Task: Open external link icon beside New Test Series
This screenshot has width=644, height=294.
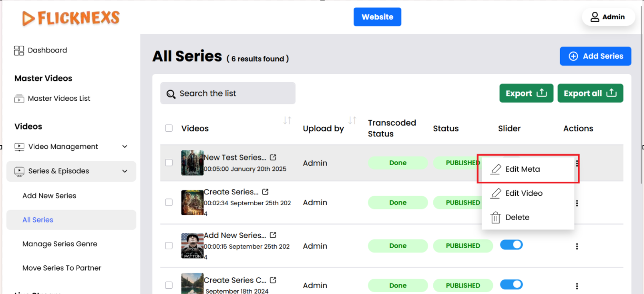Action: click(273, 157)
